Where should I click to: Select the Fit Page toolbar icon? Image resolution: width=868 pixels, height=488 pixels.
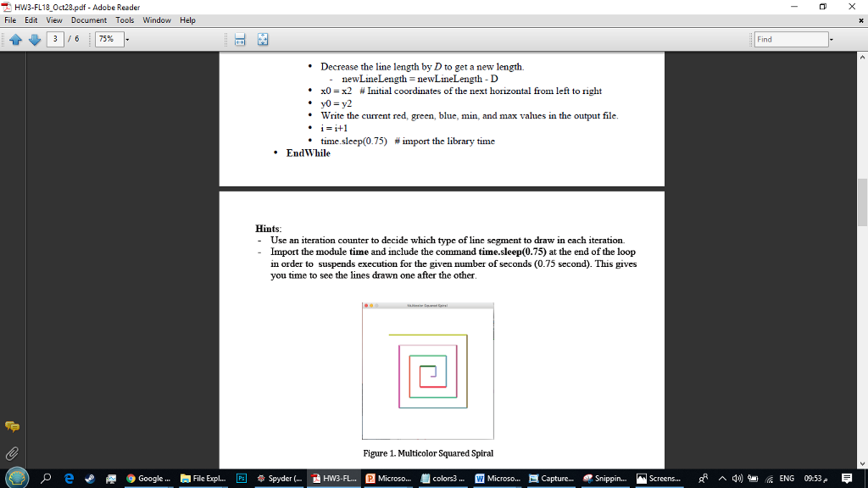coord(262,39)
